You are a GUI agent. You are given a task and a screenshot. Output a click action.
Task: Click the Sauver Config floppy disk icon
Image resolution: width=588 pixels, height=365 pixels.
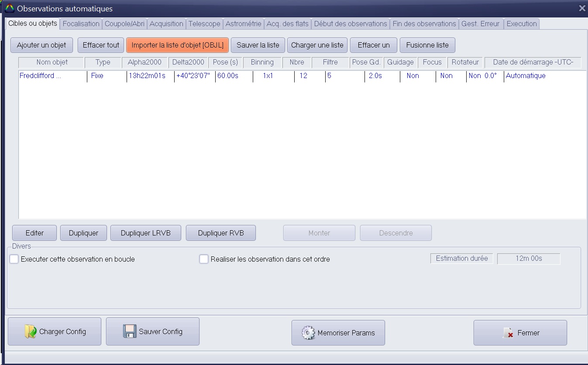point(130,331)
